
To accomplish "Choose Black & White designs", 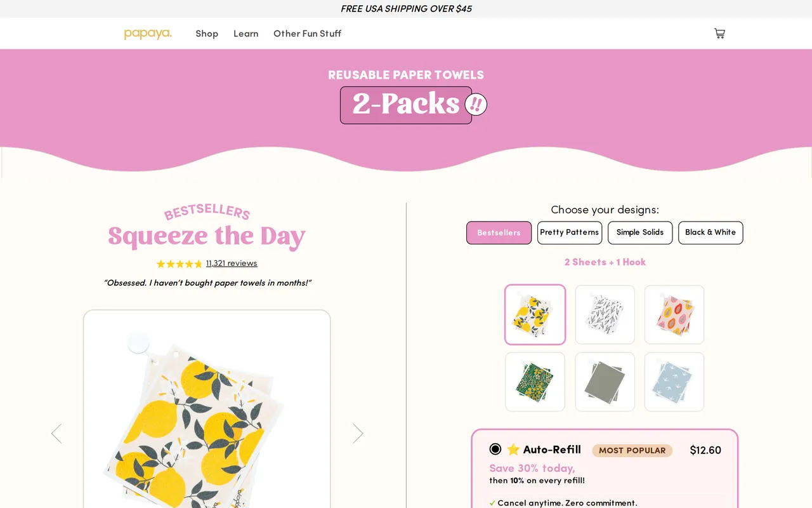I will point(710,232).
